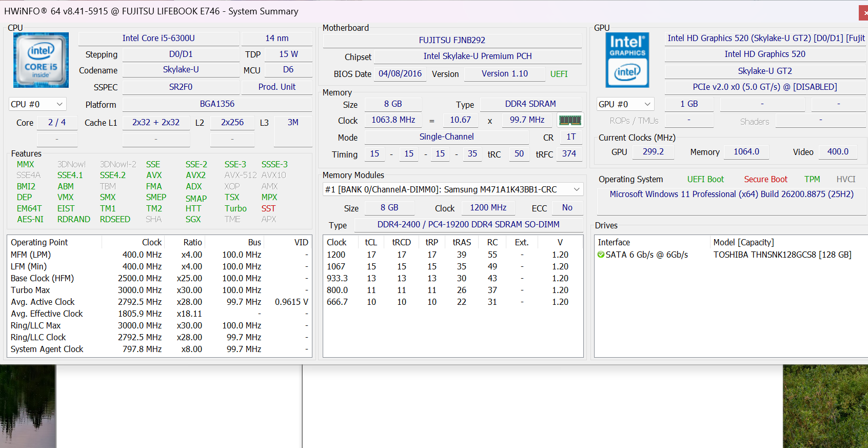Click the Platform value BGA1356
Image resolution: width=868 pixels, height=448 pixels.
(x=218, y=104)
